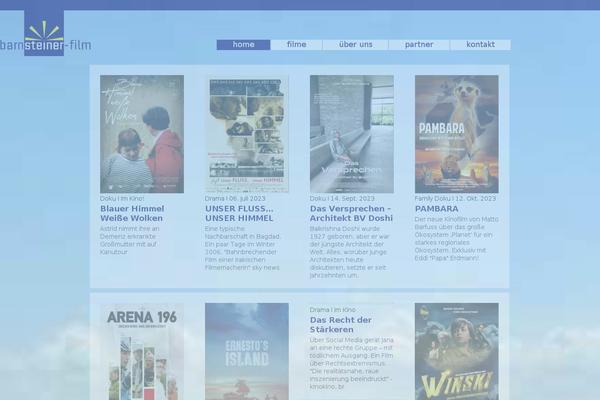Open the PAMBARA meerkat poster
This screenshot has height=400, width=600.
[457, 134]
